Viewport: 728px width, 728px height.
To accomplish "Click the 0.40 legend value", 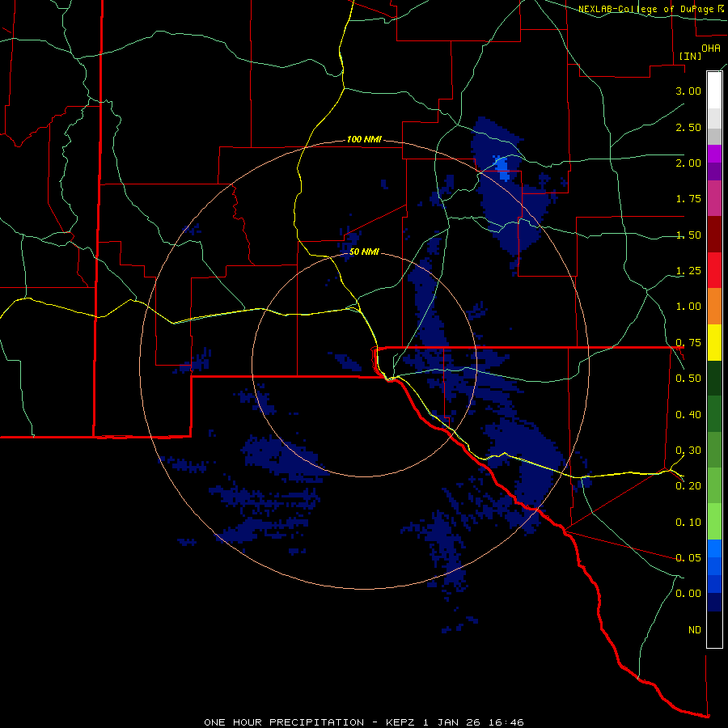I will (688, 415).
